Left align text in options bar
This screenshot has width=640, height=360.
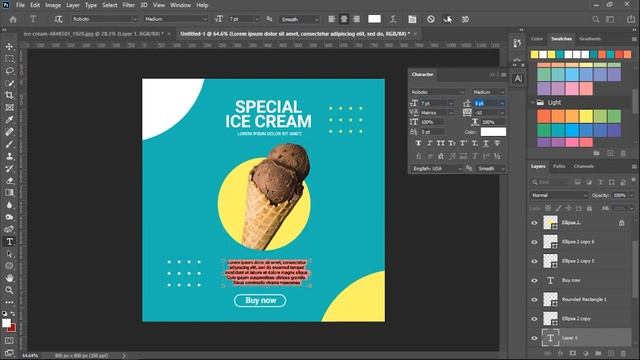[331, 19]
